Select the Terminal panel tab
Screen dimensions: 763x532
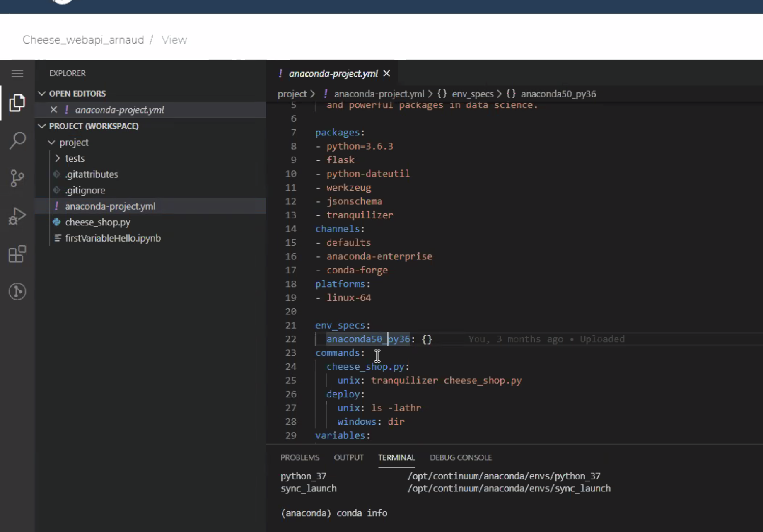tap(396, 457)
